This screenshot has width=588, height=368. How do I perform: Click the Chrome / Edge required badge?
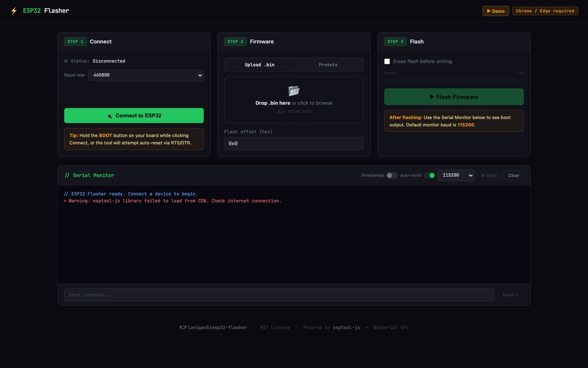click(x=545, y=11)
